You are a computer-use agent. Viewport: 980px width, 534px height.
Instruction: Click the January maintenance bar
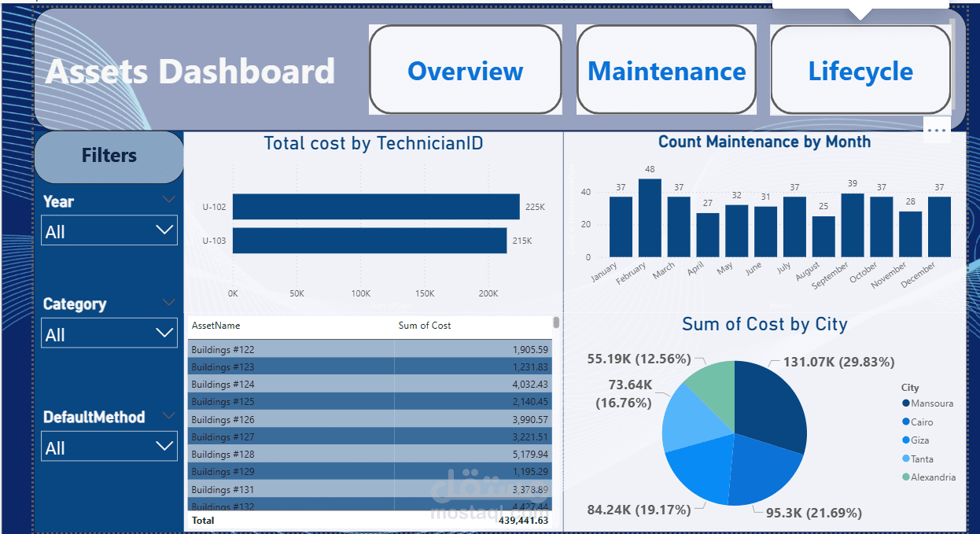[621, 226]
